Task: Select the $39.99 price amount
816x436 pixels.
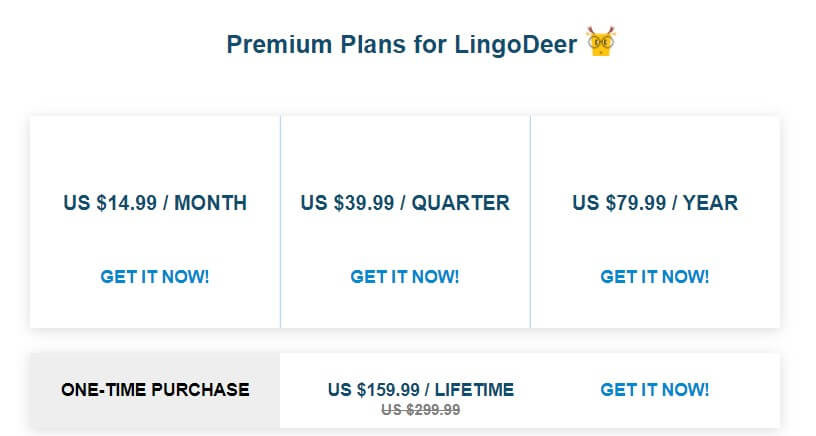Action: point(364,203)
